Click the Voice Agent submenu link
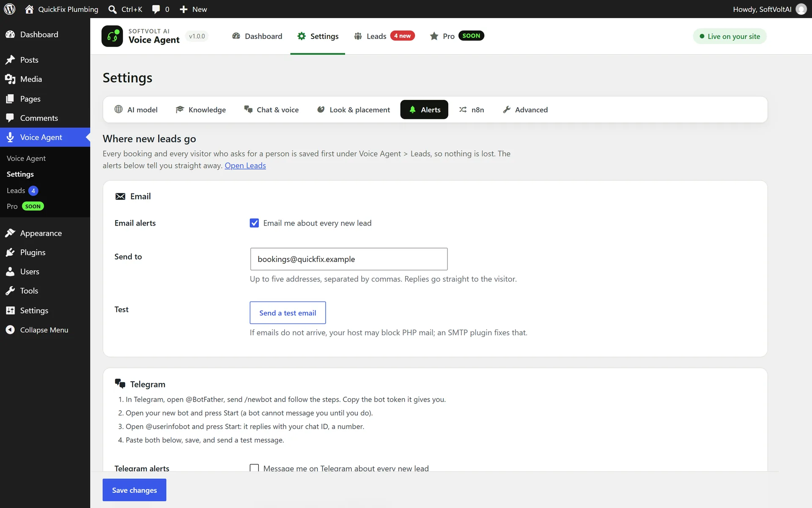 pos(26,158)
